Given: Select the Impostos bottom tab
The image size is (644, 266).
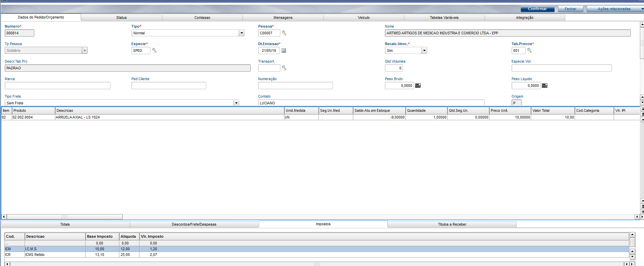Looking at the screenshot, I should (x=323, y=224).
